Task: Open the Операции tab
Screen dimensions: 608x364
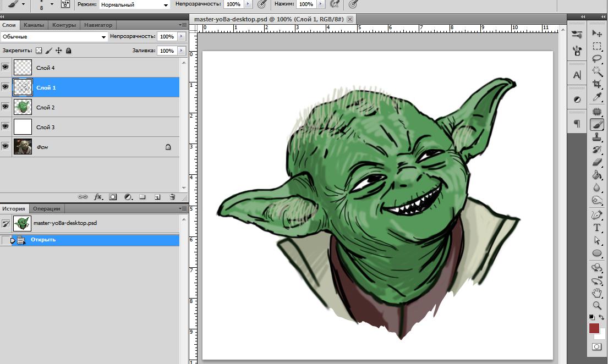Action: click(46, 209)
